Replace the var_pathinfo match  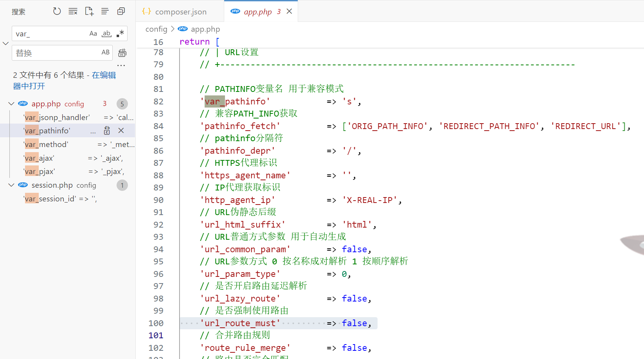pyautogui.click(x=107, y=131)
